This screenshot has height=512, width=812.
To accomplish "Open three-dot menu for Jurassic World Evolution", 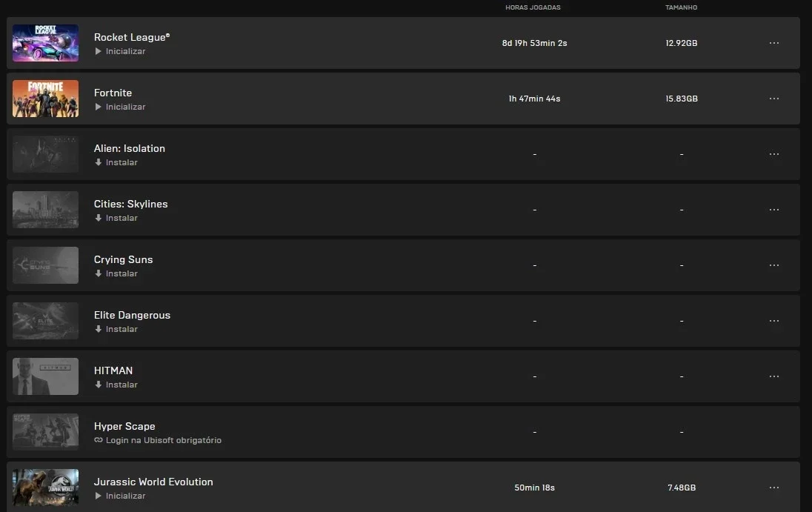I will [x=773, y=488].
